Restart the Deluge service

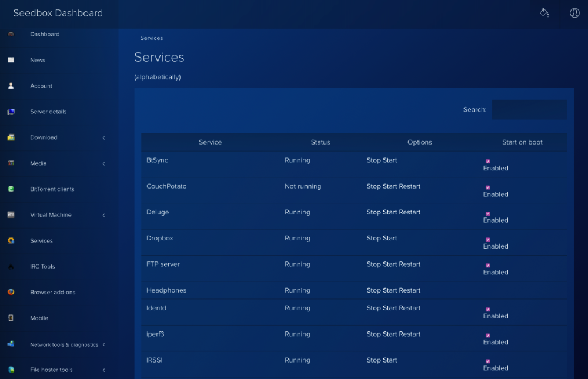(409, 212)
